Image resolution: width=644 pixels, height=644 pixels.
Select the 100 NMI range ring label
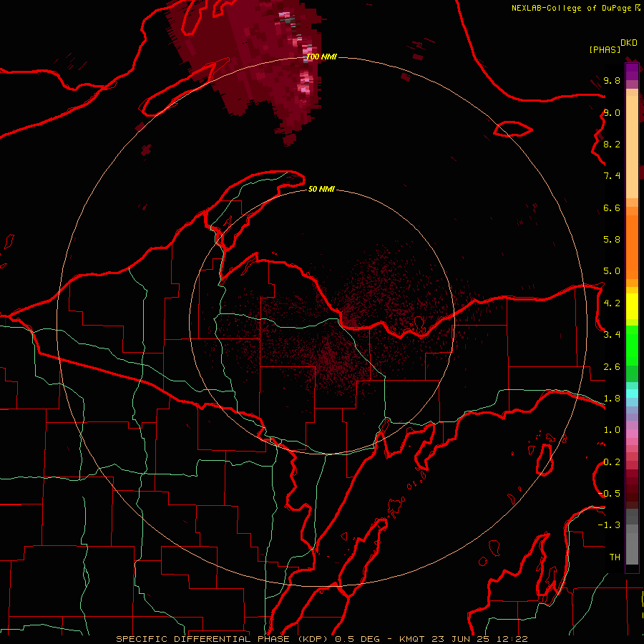pos(321,57)
